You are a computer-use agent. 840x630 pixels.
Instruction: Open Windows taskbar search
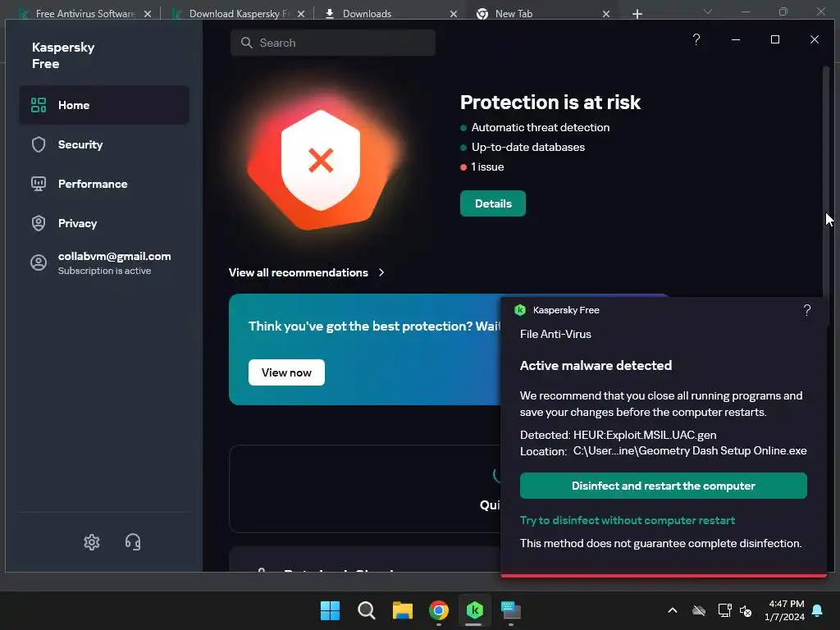coord(367,610)
